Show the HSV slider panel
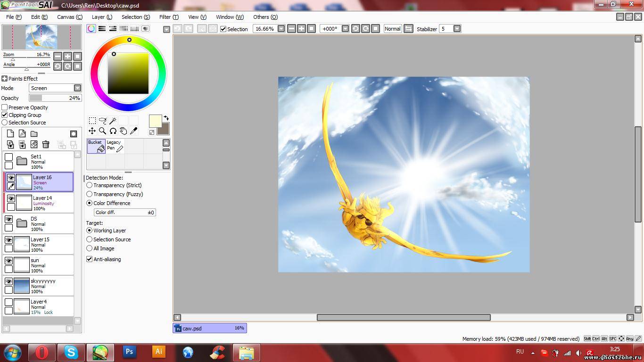 113,29
